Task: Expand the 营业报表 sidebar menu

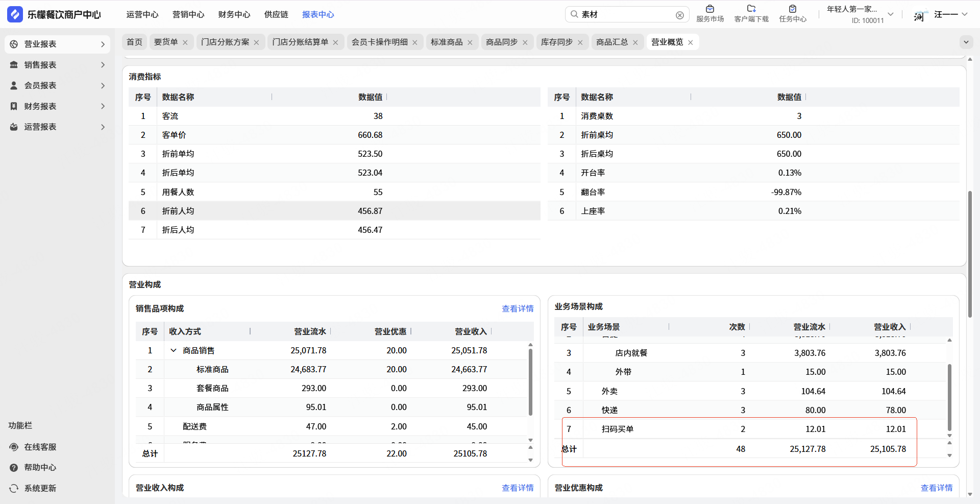Action: [x=103, y=44]
